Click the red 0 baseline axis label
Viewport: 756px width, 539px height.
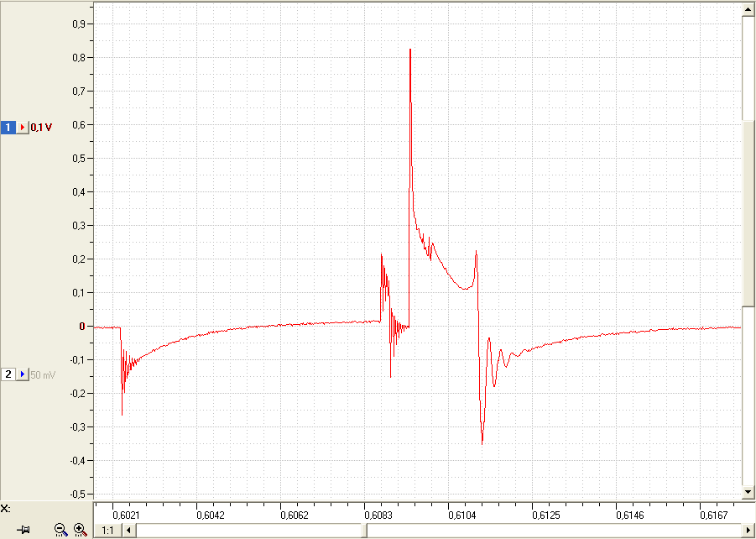point(82,327)
